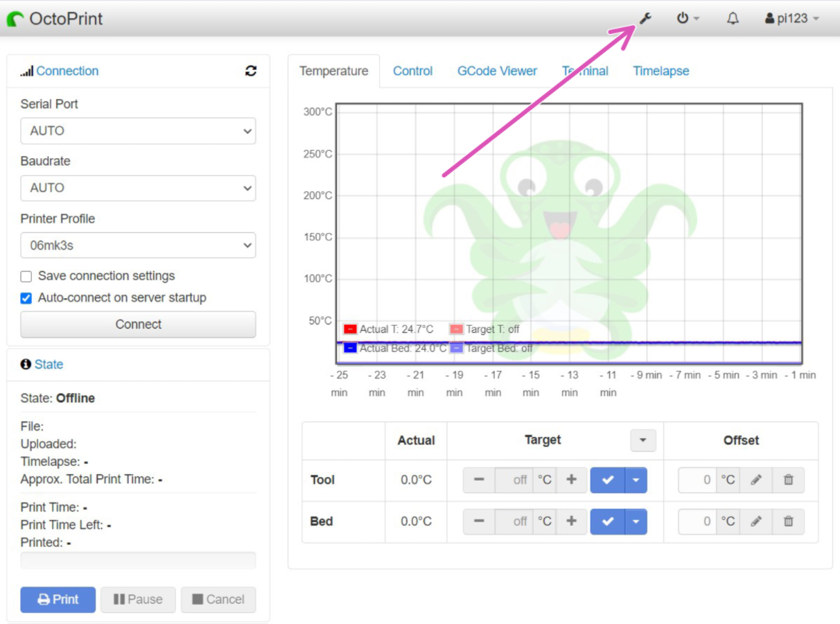Click the Pause button
This screenshot has width=840, height=624.
coord(138,600)
